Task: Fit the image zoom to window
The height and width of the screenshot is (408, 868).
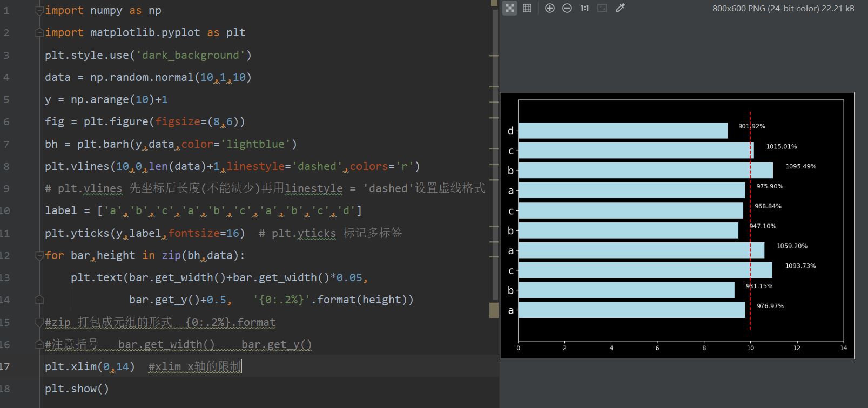Action: (602, 8)
